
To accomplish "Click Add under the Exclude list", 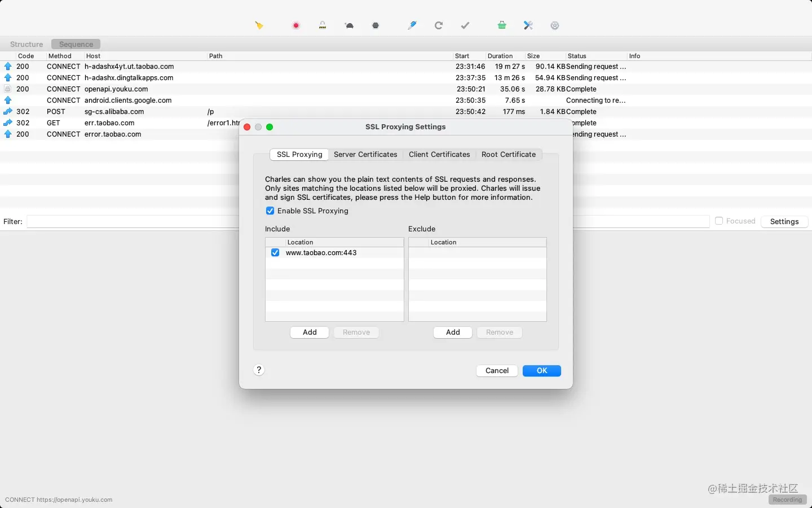I will (x=453, y=332).
